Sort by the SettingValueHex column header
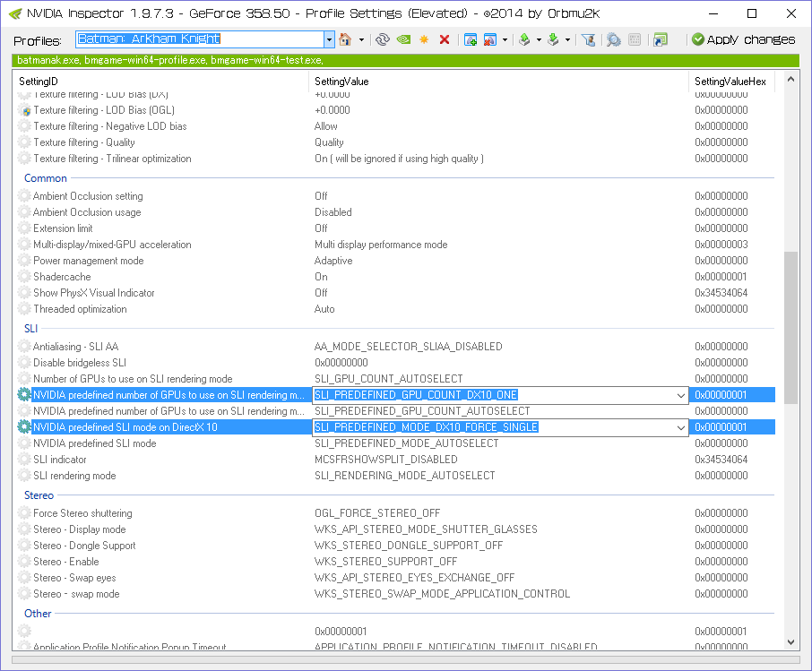 pos(731,82)
